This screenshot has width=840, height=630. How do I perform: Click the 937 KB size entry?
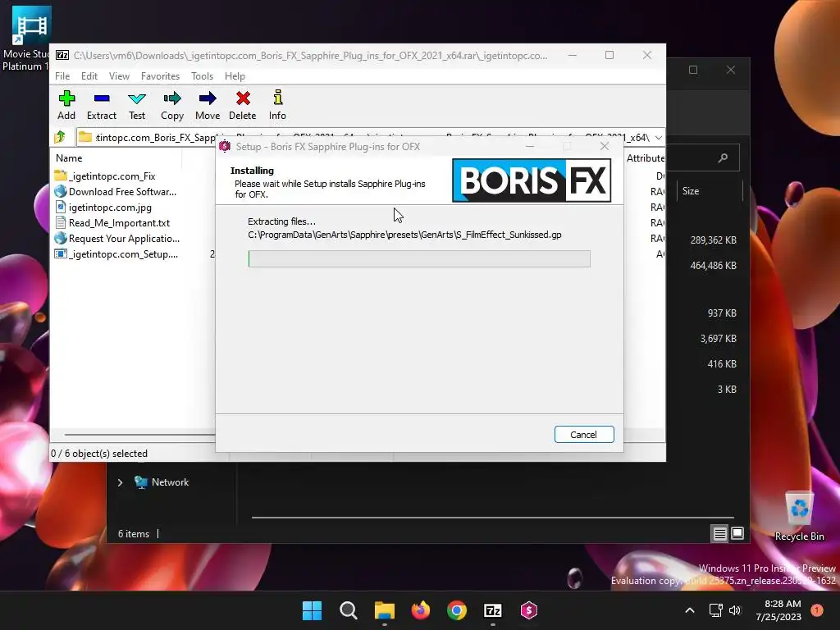(x=722, y=313)
